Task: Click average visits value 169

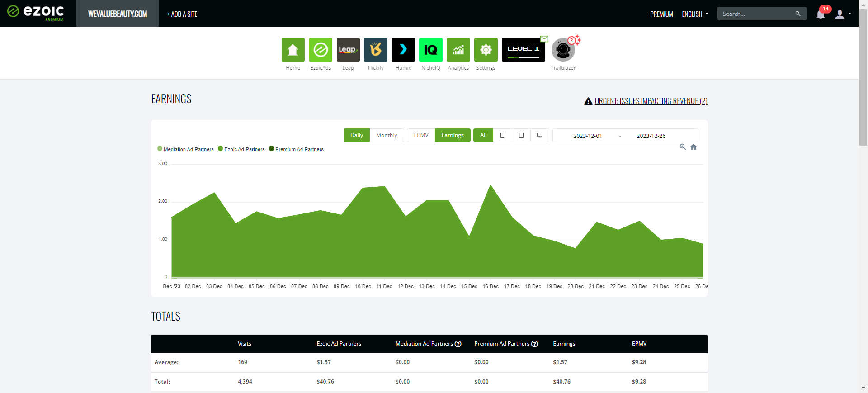Action: click(x=243, y=362)
